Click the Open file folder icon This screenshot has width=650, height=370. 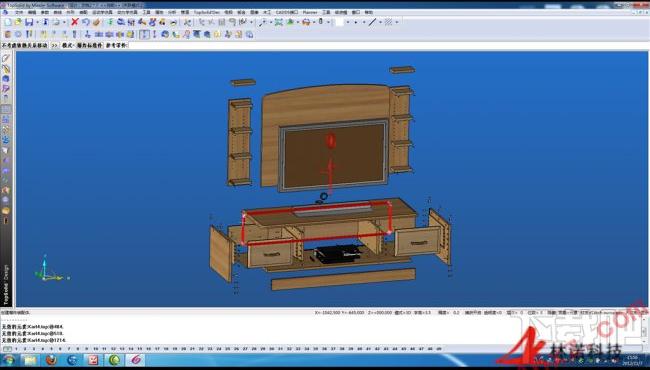18,22
